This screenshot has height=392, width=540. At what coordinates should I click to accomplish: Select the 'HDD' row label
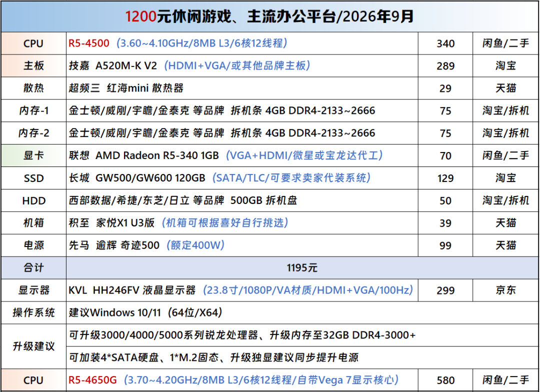(34, 200)
